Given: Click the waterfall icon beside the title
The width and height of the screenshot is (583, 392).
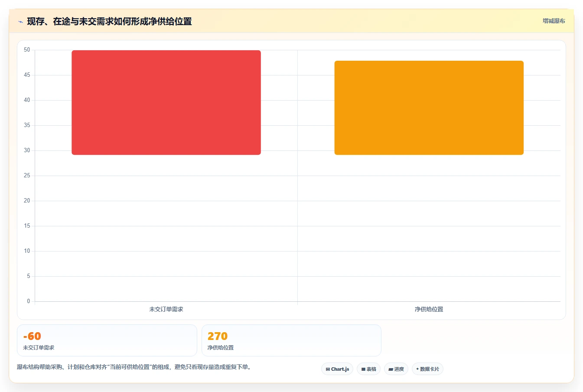Looking at the screenshot, I should click(20, 22).
